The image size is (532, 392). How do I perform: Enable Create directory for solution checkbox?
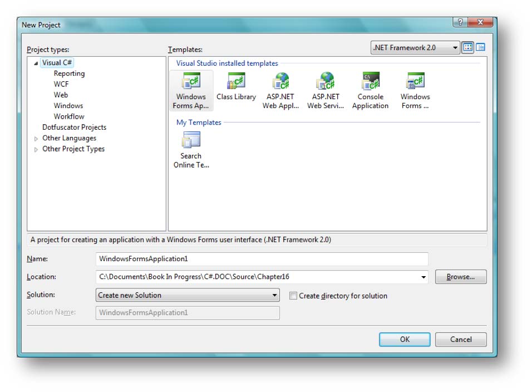(x=293, y=296)
